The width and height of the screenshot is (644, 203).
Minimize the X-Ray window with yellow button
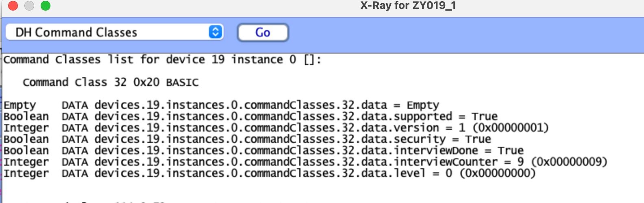tap(29, 6)
